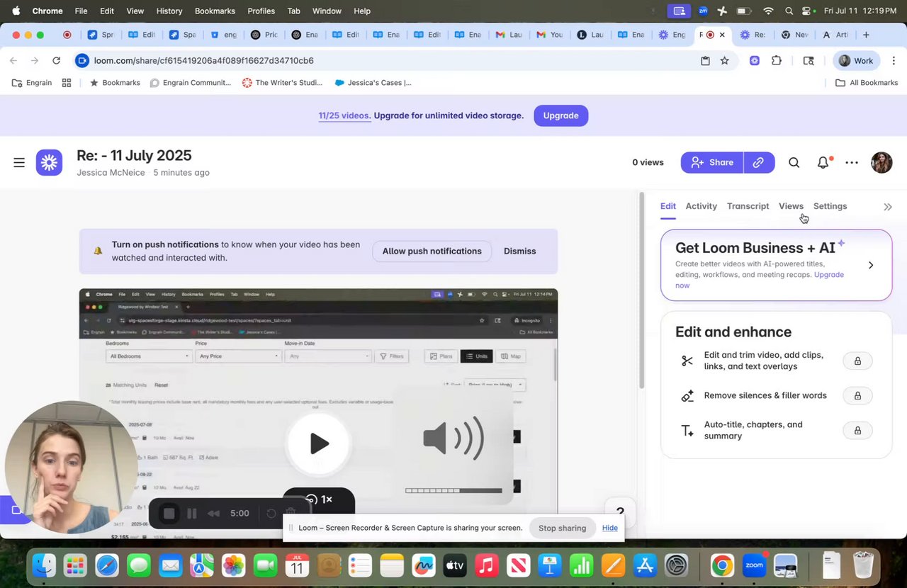The width and height of the screenshot is (907, 588).
Task: Open the help question mark button
Action: pyautogui.click(x=619, y=511)
